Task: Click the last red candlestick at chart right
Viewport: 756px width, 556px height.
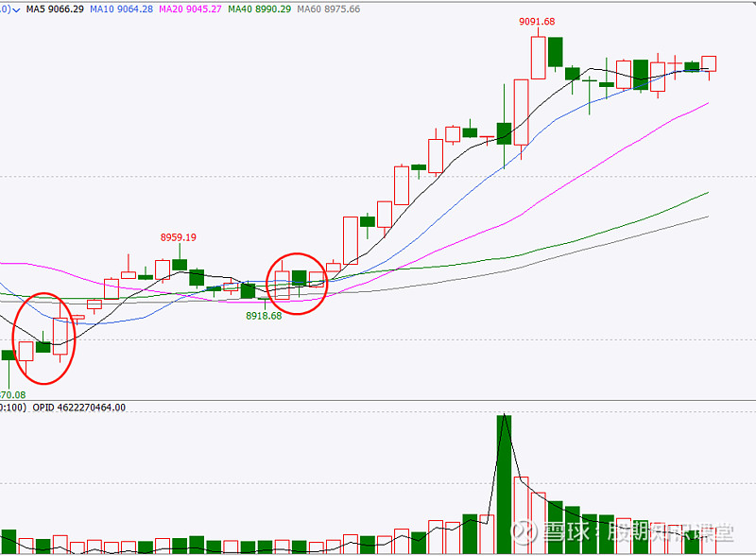Action: 710,63
